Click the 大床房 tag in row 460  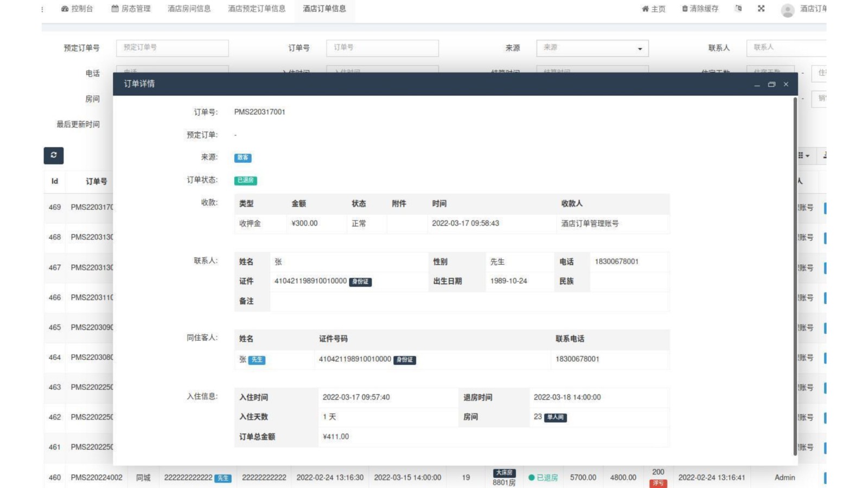point(505,473)
